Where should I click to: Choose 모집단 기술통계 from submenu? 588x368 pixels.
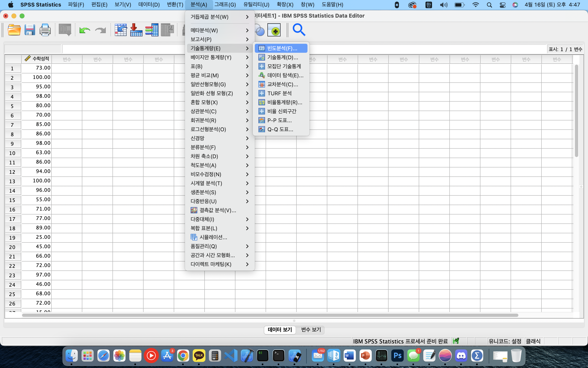(281, 66)
